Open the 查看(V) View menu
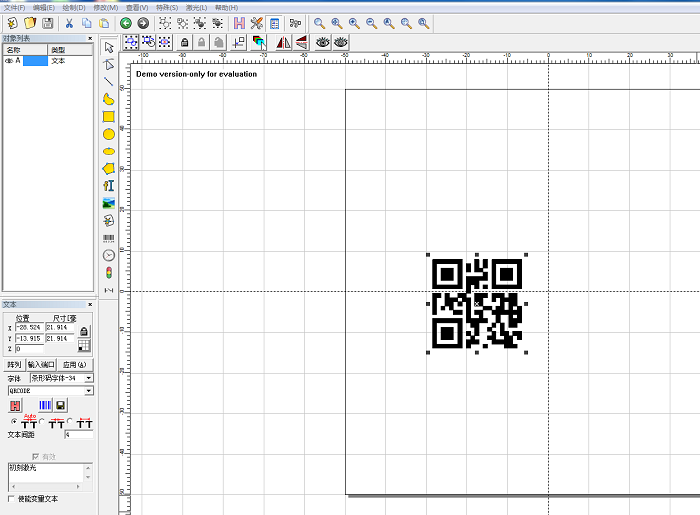 coord(137,8)
